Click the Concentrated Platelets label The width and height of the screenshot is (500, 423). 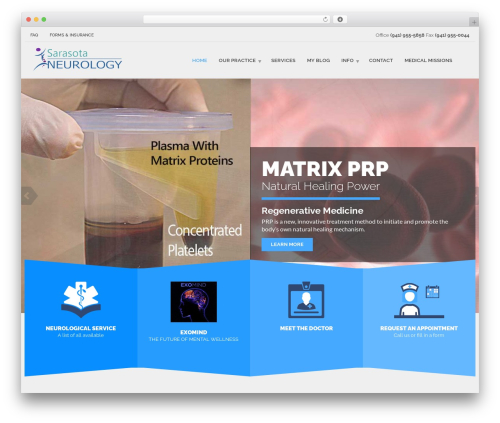click(x=205, y=240)
